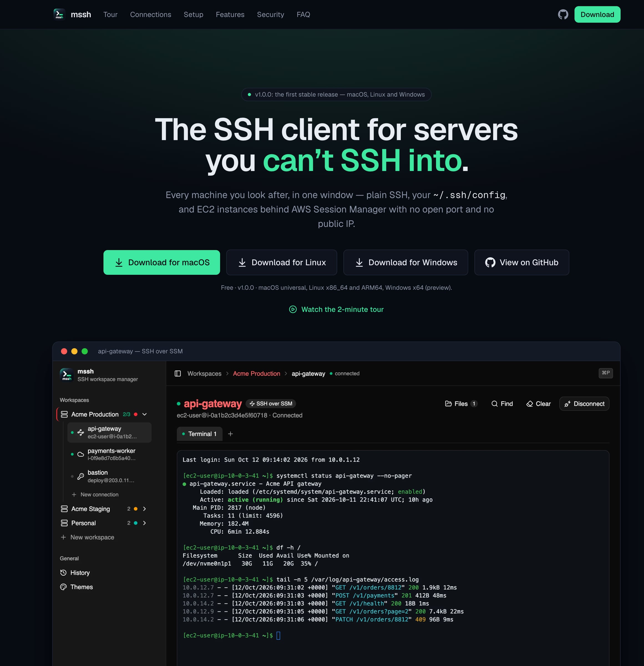This screenshot has width=644, height=666.
Task: Click Acme Production breadcrumb link
Action: [x=257, y=374]
